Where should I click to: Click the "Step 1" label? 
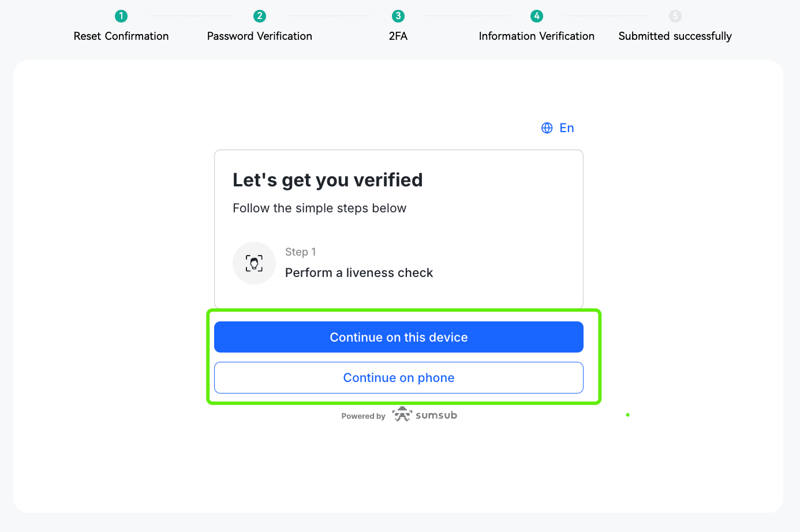(301, 252)
